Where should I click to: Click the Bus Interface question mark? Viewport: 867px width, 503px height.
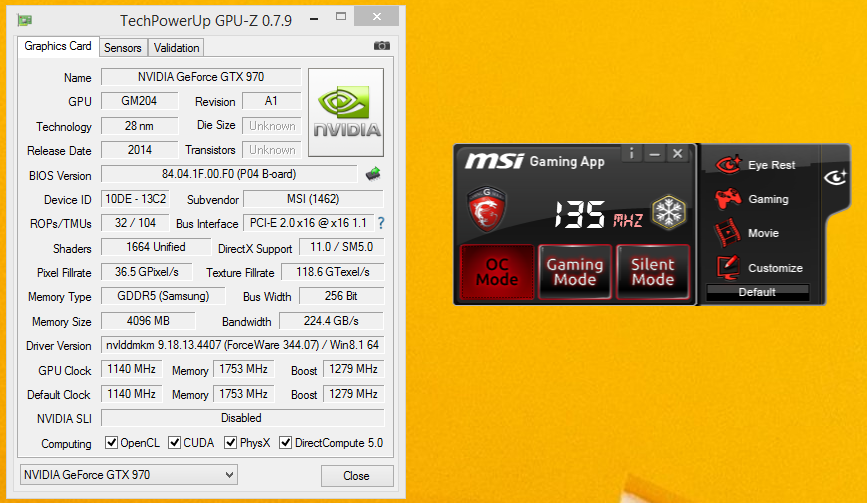point(381,223)
